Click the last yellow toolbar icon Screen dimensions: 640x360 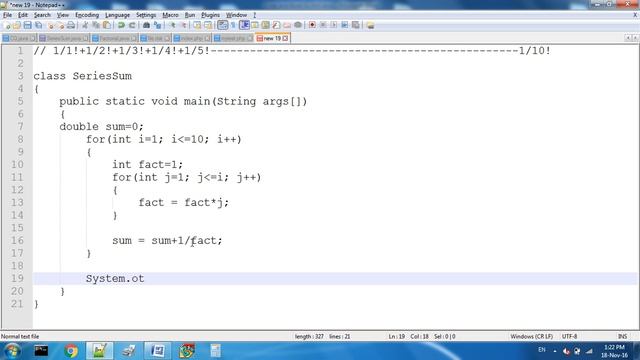(x=370, y=25)
